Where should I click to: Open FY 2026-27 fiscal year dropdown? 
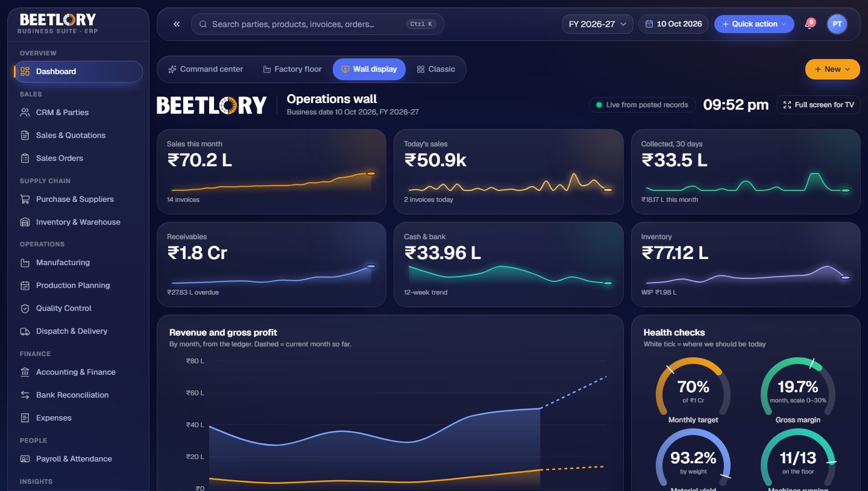pos(597,24)
